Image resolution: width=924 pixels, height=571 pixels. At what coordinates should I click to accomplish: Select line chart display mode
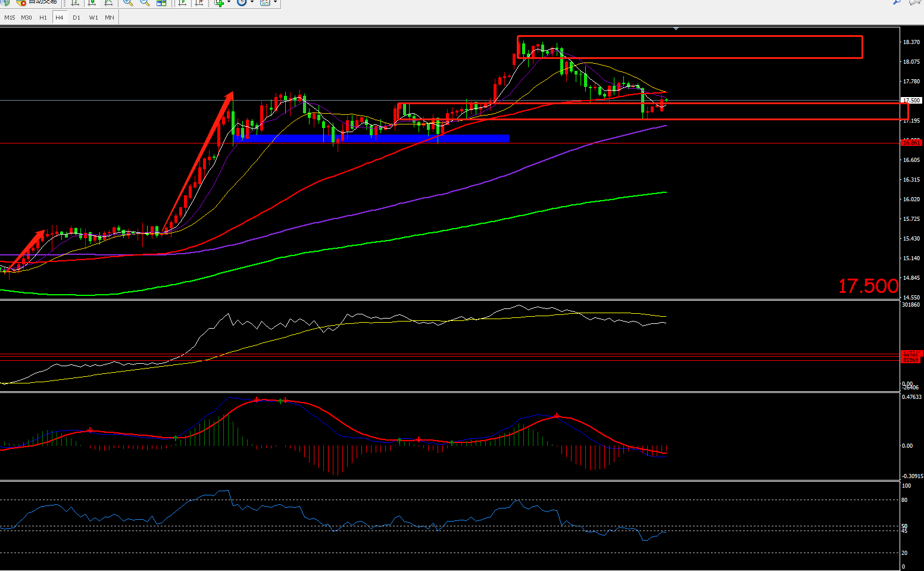point(108,2)
